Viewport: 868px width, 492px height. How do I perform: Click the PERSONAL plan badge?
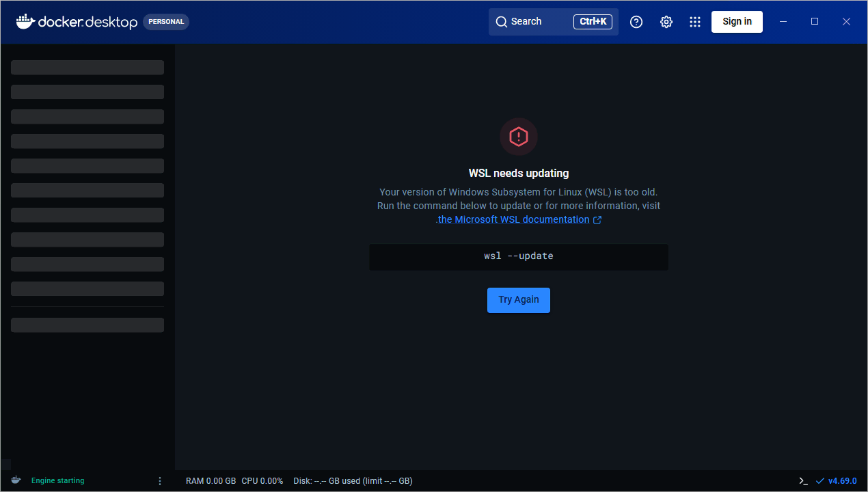point(166,22)
